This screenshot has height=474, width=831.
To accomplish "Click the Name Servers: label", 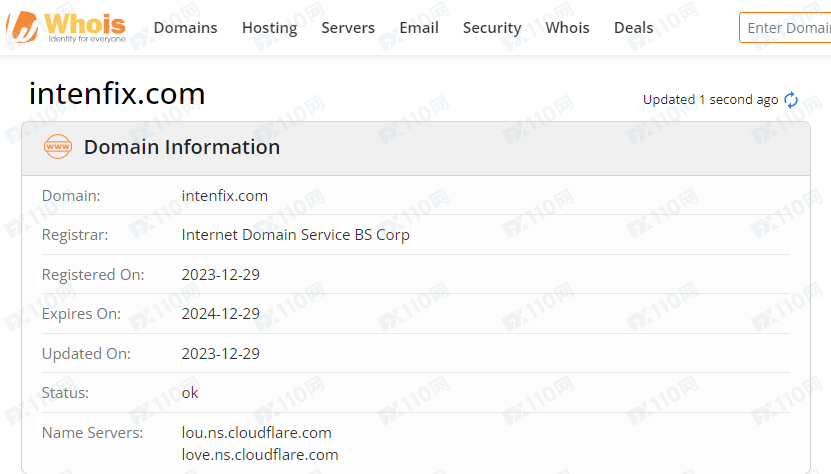I will 92,433.
